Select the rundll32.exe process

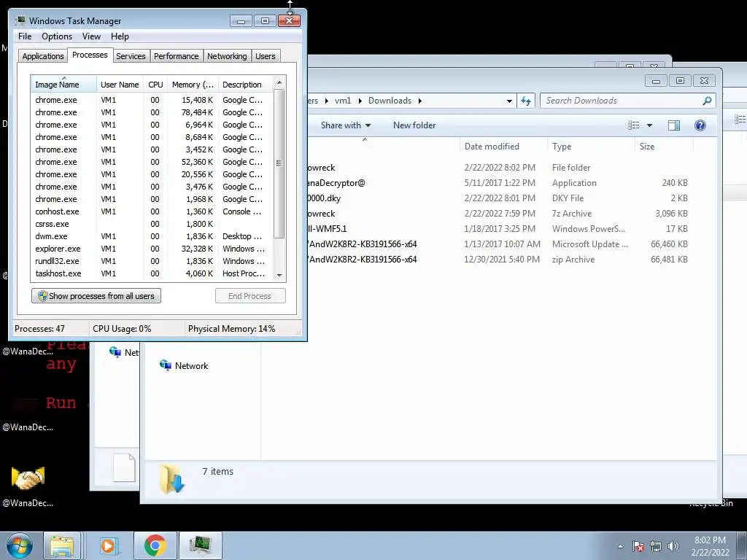[152, 261]
